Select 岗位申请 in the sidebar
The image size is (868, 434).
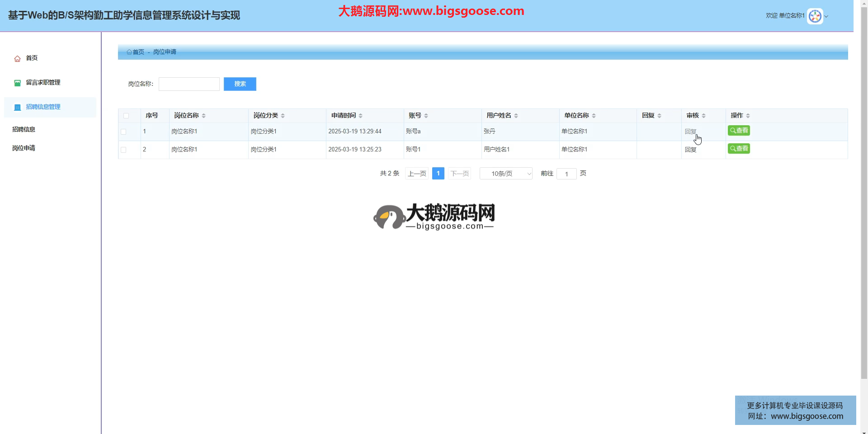tap(24, 148)
